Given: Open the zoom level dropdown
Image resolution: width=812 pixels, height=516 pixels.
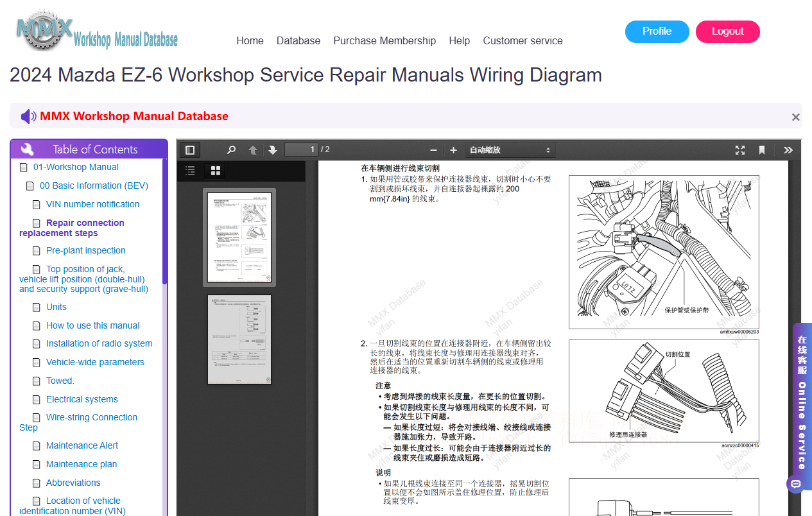Looking at the screenshot, I should 510,150.
